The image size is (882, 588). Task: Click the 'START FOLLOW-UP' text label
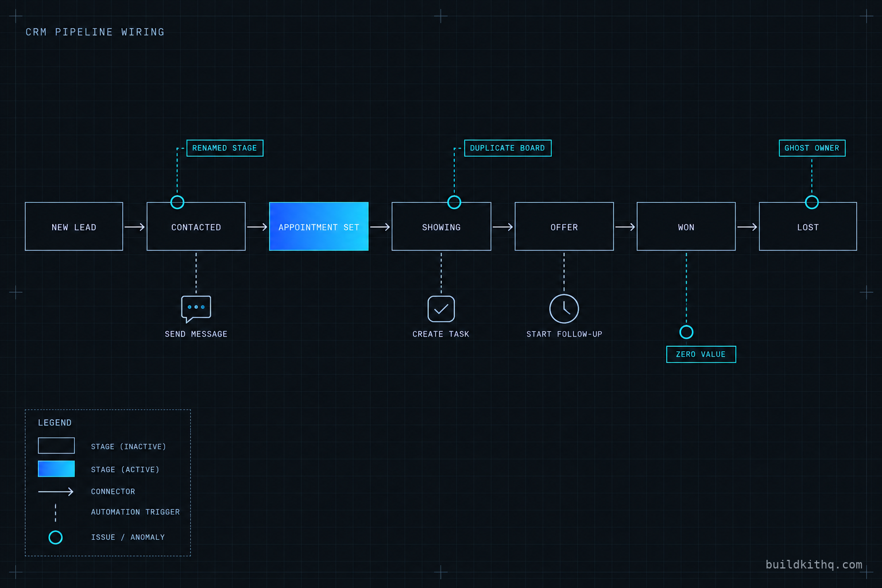[x=564, y=334]
